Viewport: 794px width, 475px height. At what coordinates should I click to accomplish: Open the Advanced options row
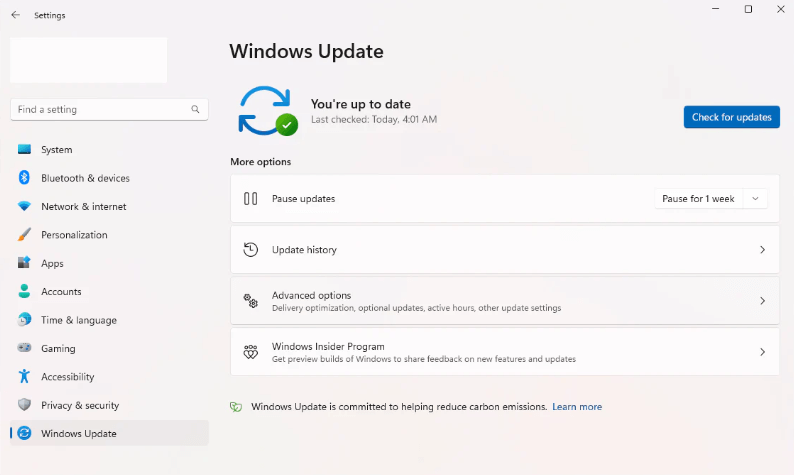[505, 301]
